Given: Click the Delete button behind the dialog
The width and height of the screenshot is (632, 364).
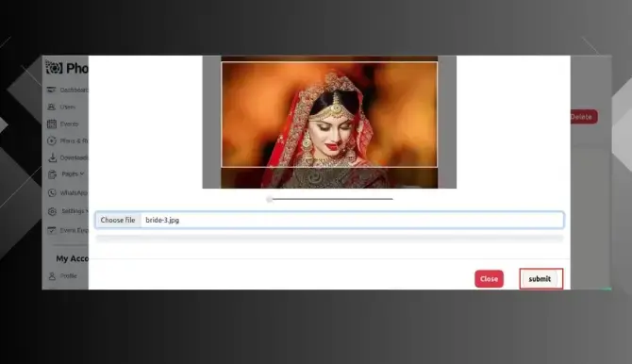Looking at the screenshot, I should 583,117.
